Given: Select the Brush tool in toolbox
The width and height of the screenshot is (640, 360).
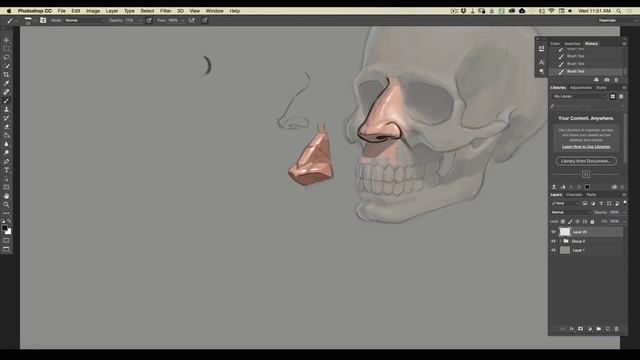Looking at the screenshot, I should point(6,101).
